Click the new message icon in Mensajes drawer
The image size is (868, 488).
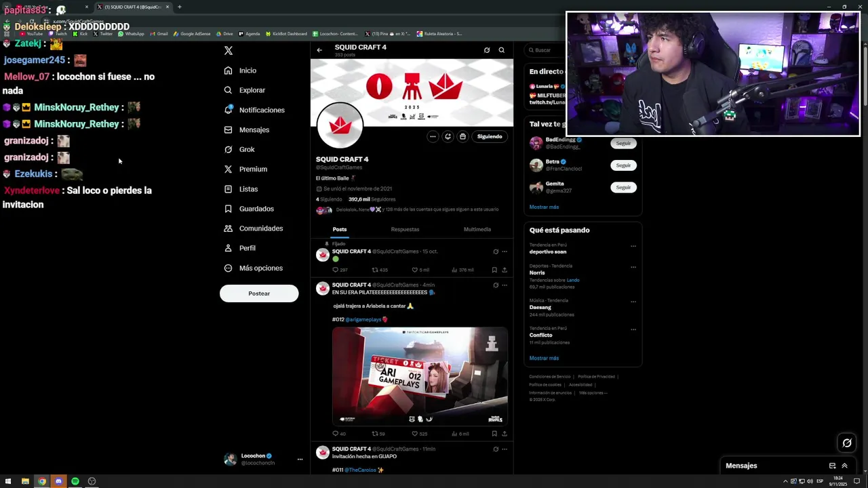point(832,466)
